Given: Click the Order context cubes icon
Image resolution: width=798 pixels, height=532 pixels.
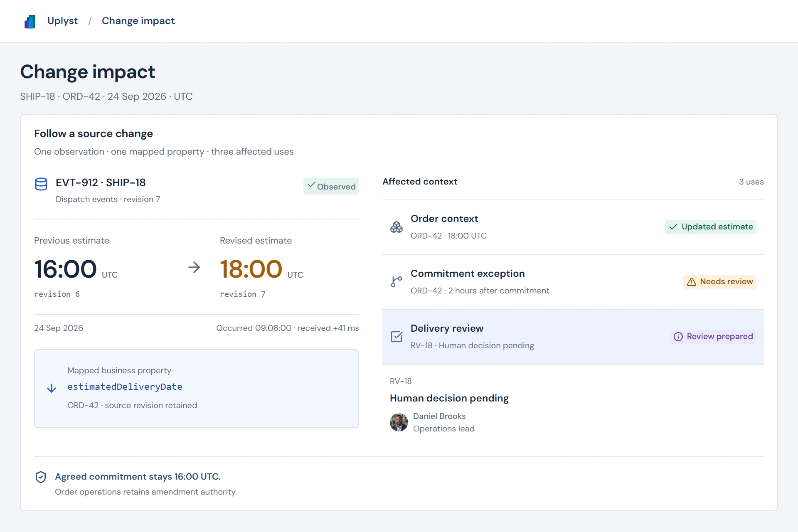Looking at the screenshot, I should coord(397,227).
